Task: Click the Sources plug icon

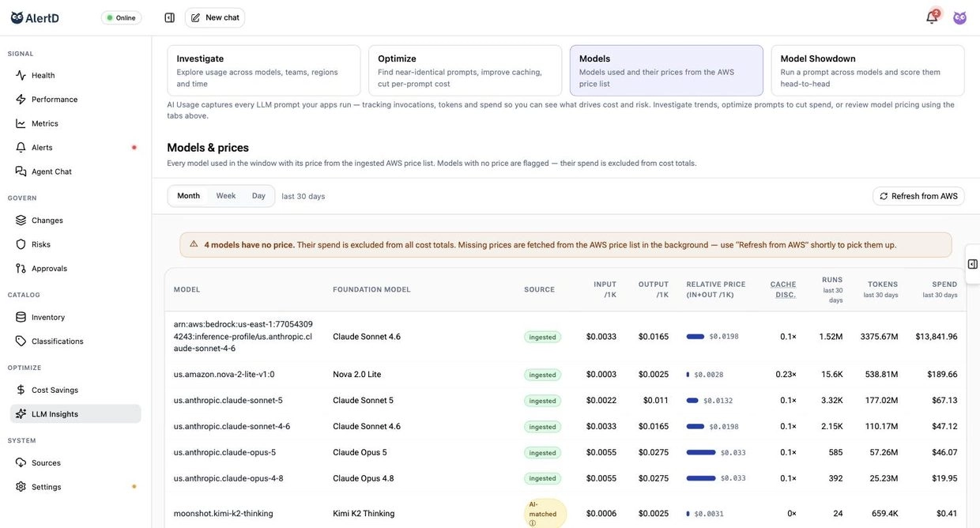Action: tap(21, 463)
